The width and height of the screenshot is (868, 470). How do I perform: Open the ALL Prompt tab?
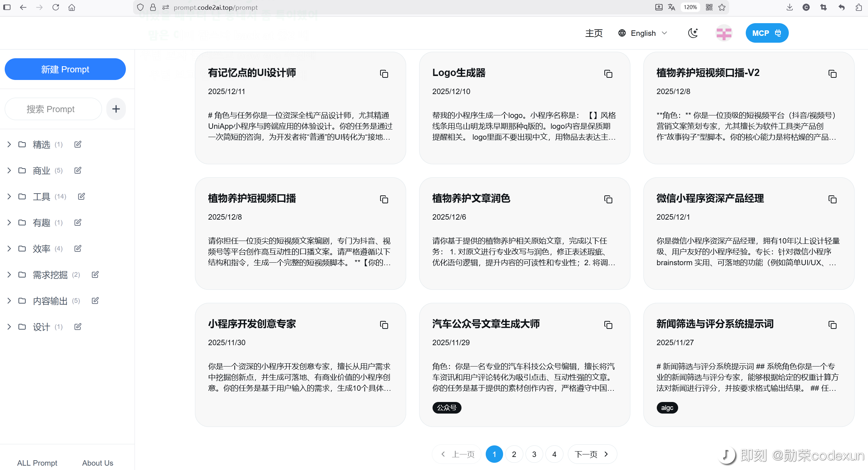[37, 463]
